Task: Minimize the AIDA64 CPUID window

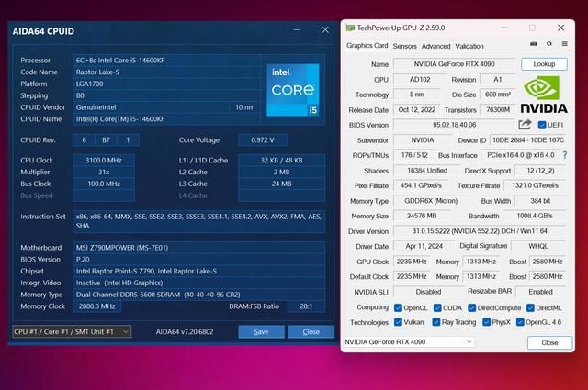Action: 297,30
